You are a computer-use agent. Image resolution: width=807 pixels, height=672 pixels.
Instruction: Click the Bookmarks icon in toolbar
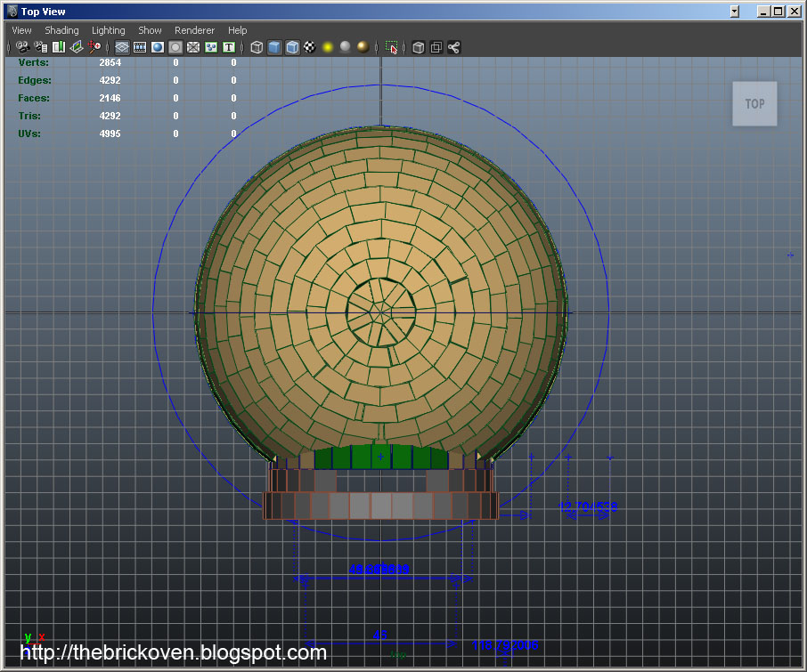click(x=59, y=47)
